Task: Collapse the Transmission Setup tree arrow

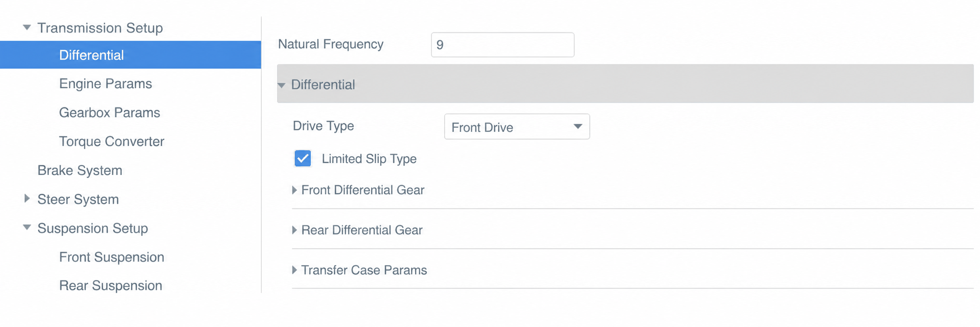Action: click(x=27, y=28)
